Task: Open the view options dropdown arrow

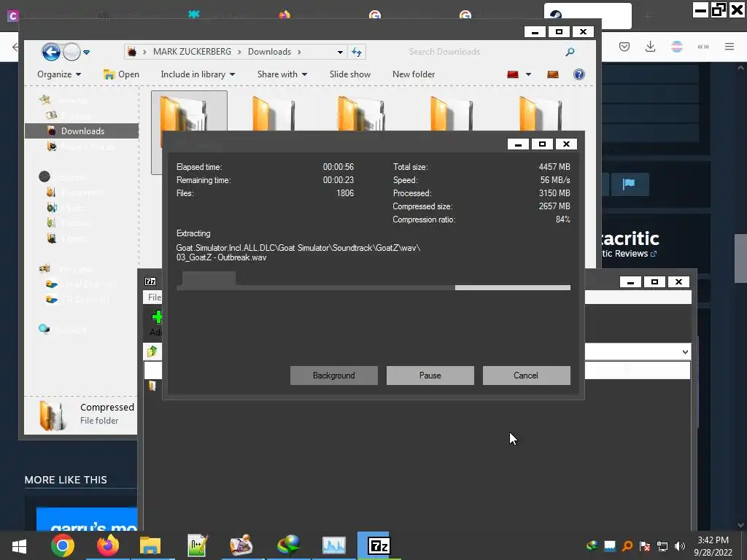Action: pos(528,74)
